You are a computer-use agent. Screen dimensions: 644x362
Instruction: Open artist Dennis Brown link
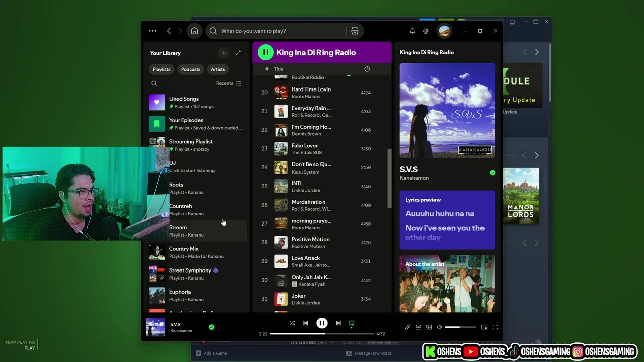[x=306, y=134]
